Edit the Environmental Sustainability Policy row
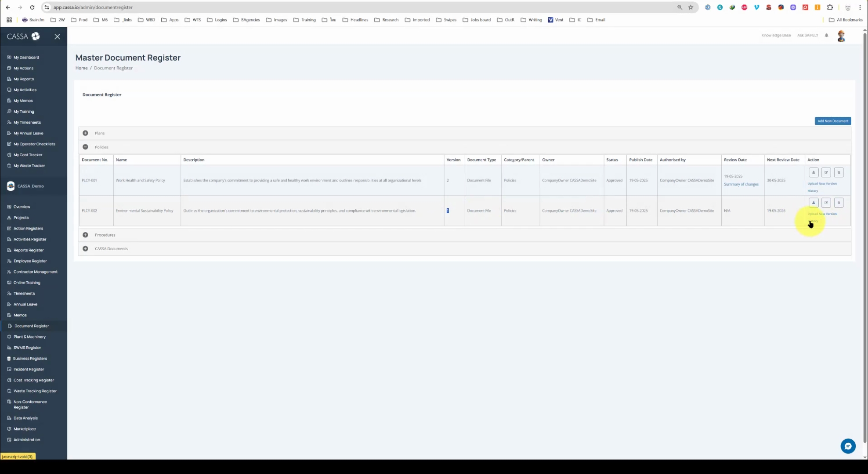The width and height of the screenshot is (868, 474). pyautogui.click(x=826, y=203)
